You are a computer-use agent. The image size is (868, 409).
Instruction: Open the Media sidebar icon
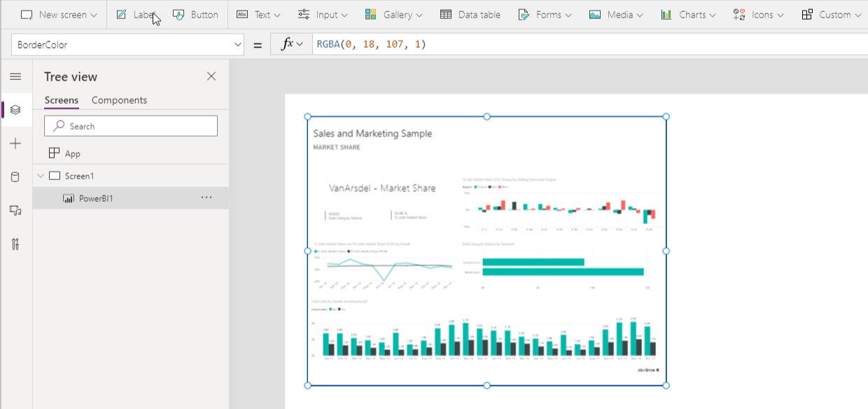point(15,210)
